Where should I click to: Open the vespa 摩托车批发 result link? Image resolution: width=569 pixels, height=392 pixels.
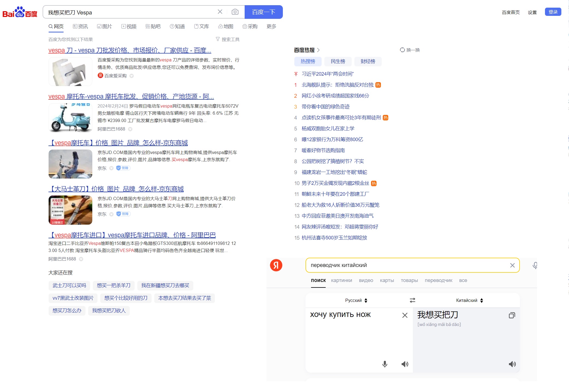pos(131,96)
